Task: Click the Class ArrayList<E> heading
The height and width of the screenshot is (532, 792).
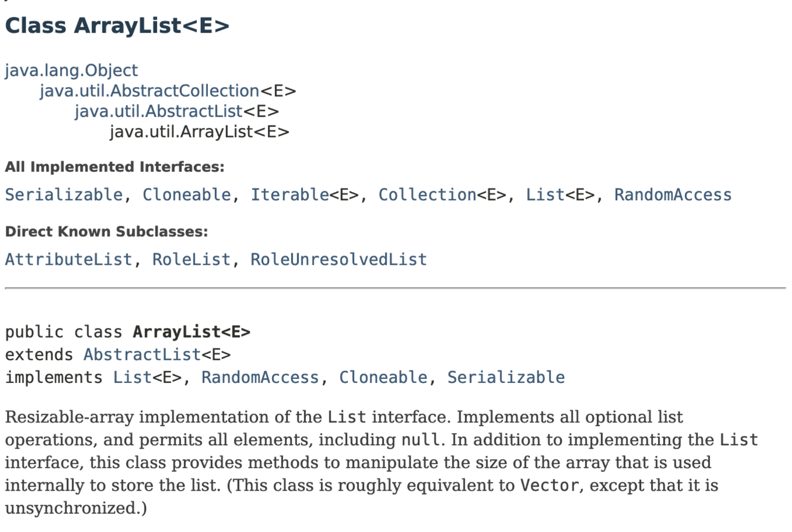Action: [117, 26]
